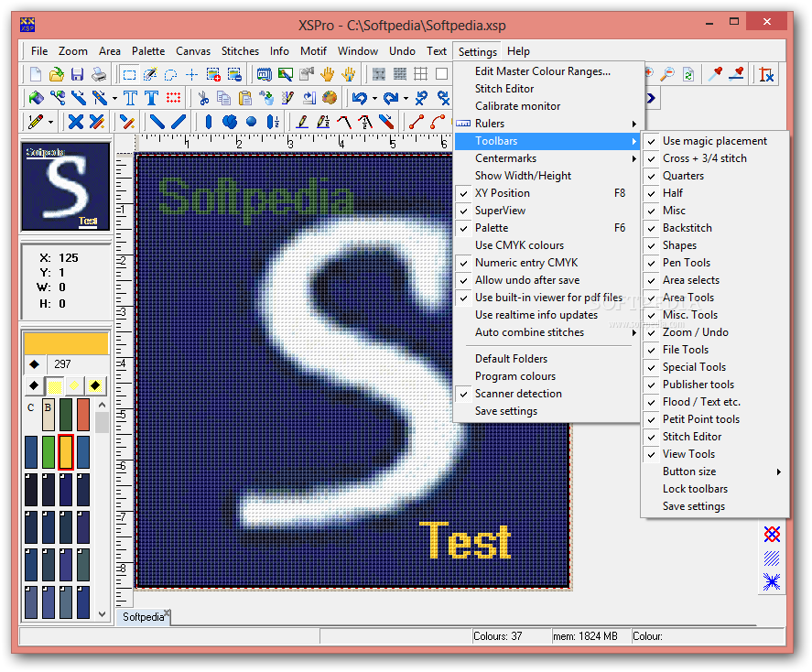
Task: Expand the Centermarks submenu
Action: (x=547, y=158)
